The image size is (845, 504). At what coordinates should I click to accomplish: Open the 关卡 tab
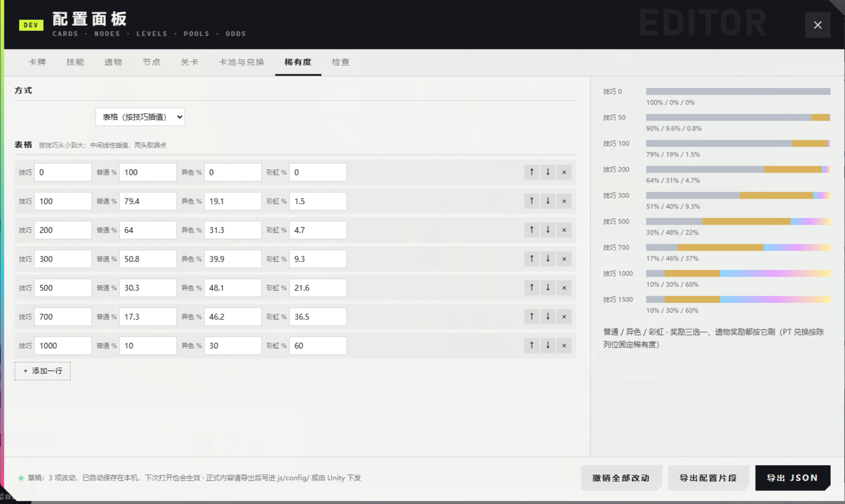pos(189,62)
